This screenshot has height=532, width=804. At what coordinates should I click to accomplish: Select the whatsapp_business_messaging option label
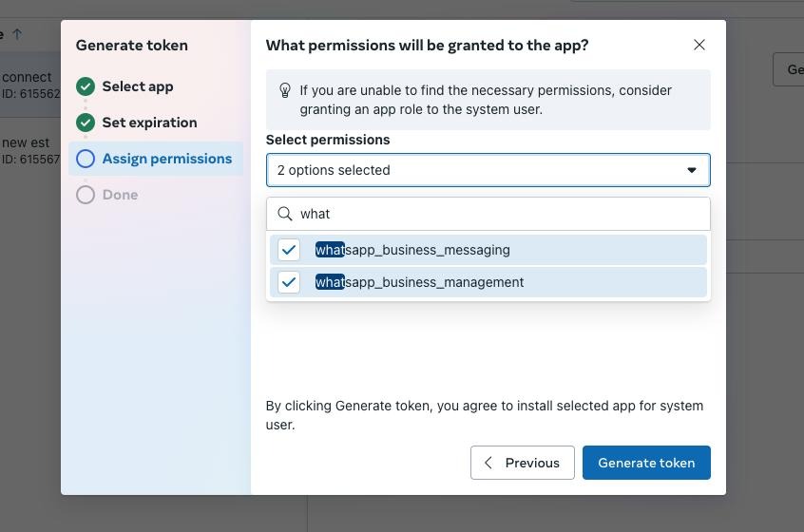coord(412,250)
